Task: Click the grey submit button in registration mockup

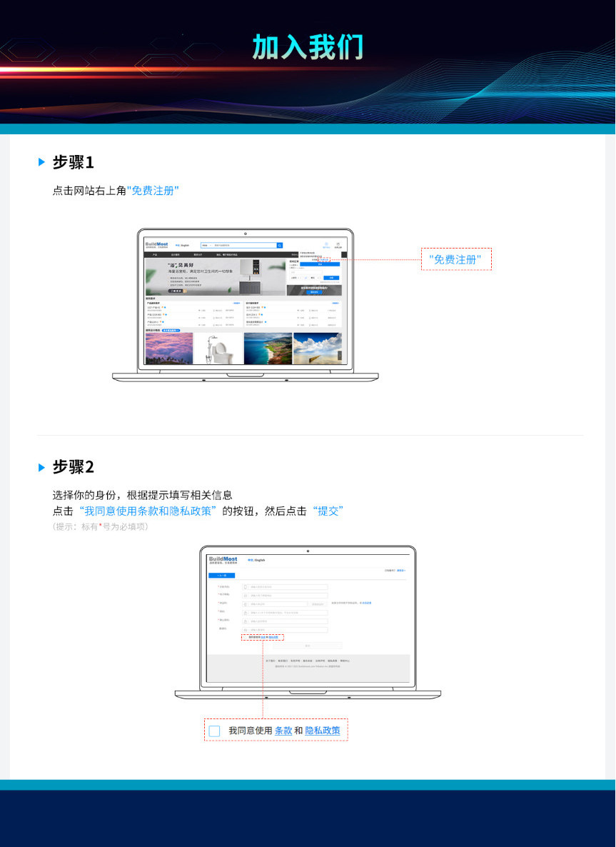Action: 308,646
